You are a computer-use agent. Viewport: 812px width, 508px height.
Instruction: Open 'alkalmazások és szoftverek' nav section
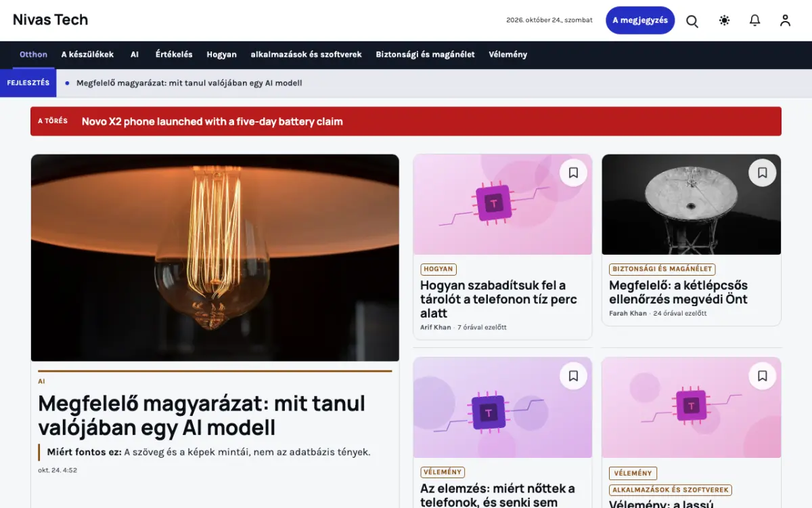click(x=307, y=54)
